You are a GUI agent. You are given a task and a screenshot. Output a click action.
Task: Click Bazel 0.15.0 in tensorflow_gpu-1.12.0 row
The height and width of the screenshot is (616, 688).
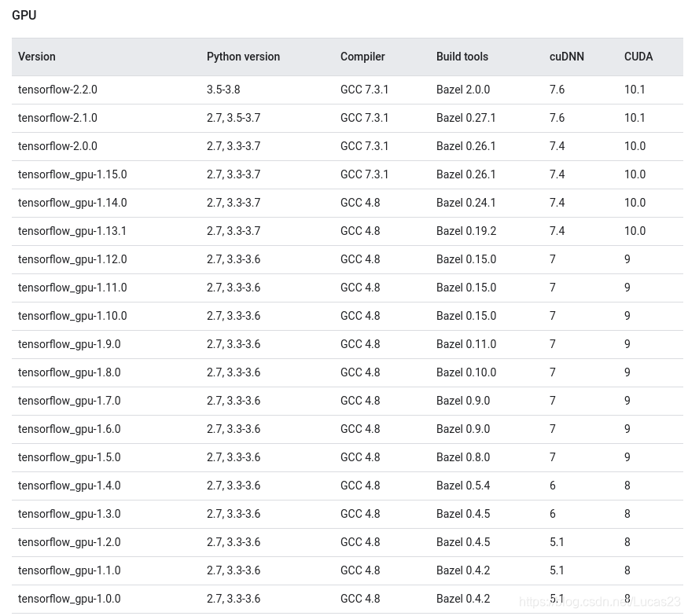click(x=466, y=259)
